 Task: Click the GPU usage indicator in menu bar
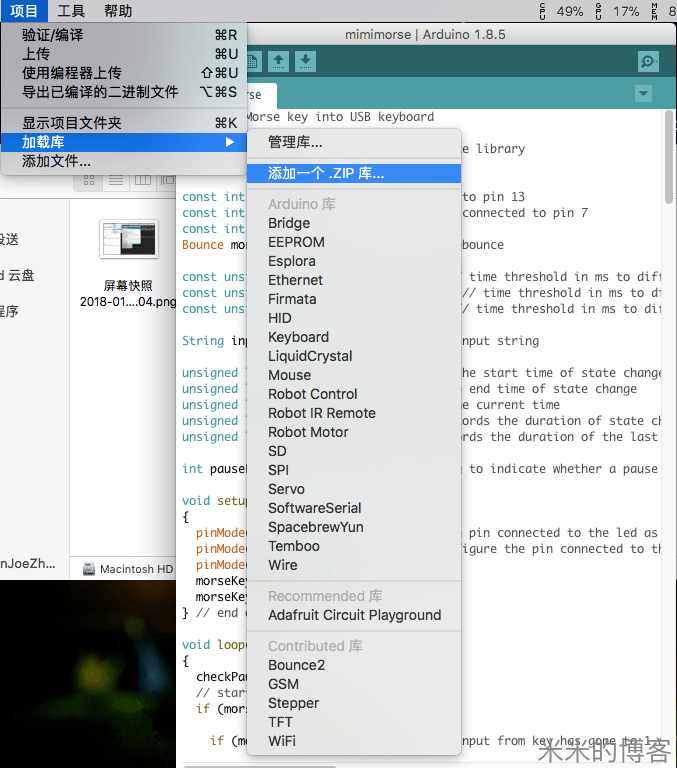617,11
